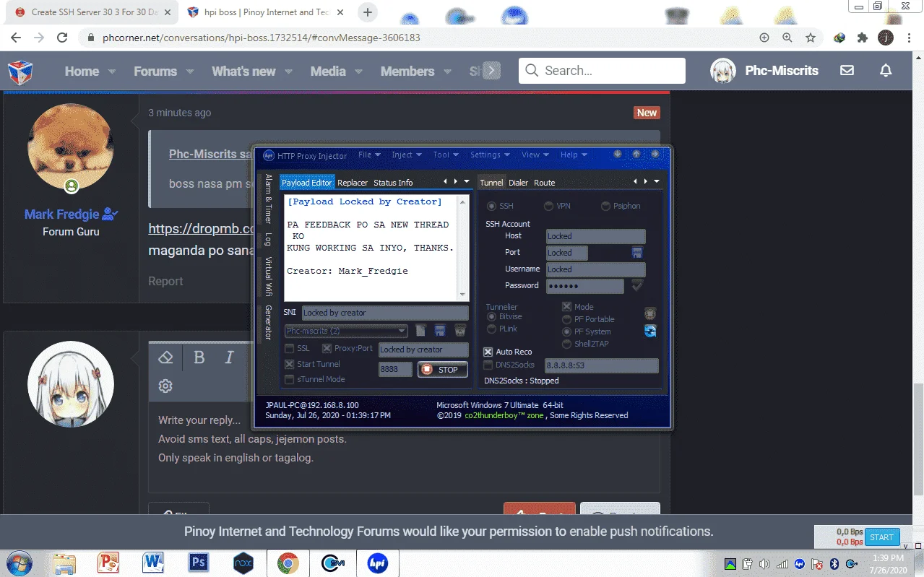Select the Shell2TAP radio button
Screen dimensions: 924x577
pos(567,344)
